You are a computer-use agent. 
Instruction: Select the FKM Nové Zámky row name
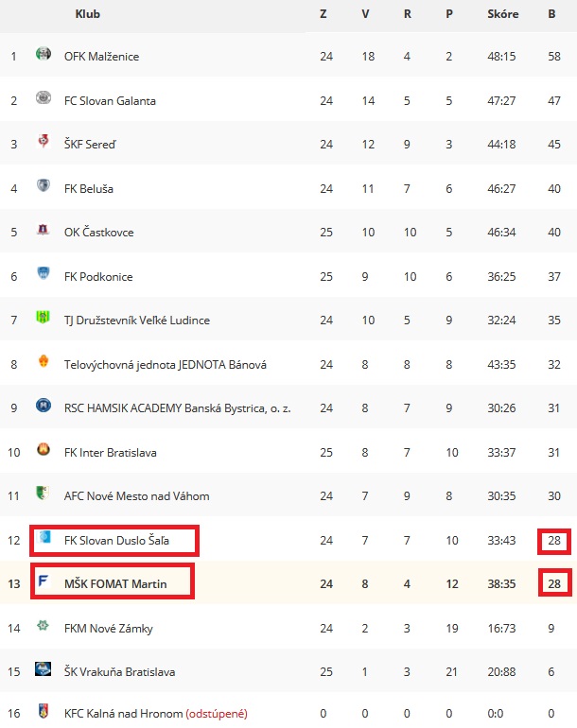tap(109, 629)
